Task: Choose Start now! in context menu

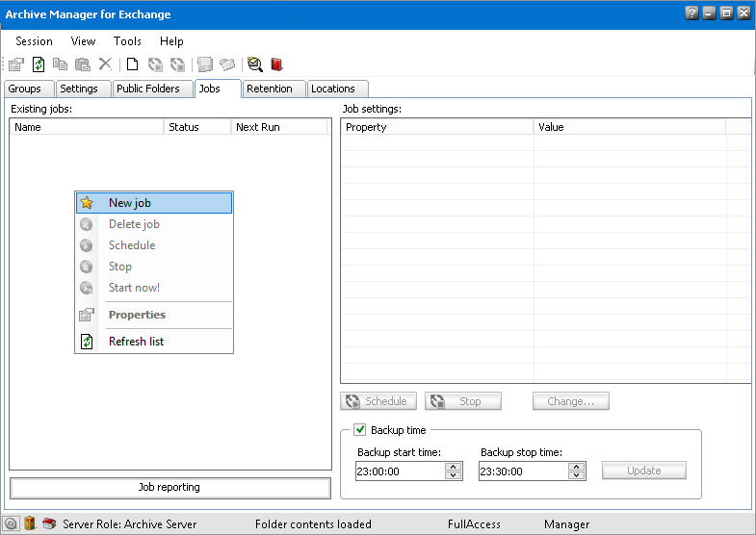Action: coord(154,288)
